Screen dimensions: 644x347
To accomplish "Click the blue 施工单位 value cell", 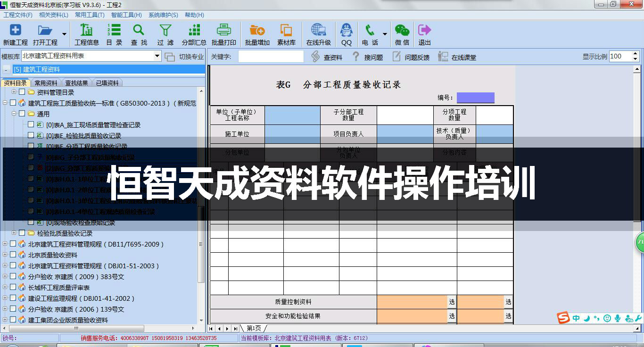I will coord(292,134).
